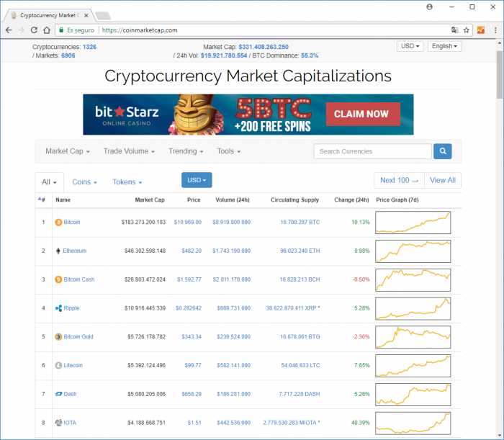This screenshot has height=440, width=504.
Task: Open Dash 7d price graph thumbnail
Action: (413, 395)
